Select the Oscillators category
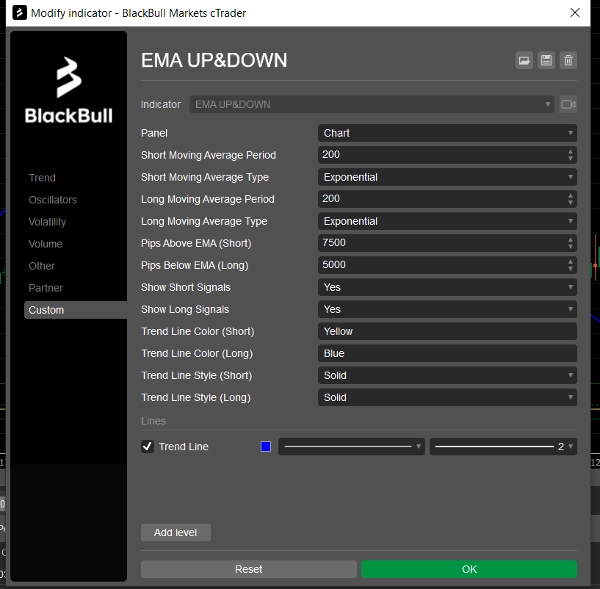 (52, 200)
